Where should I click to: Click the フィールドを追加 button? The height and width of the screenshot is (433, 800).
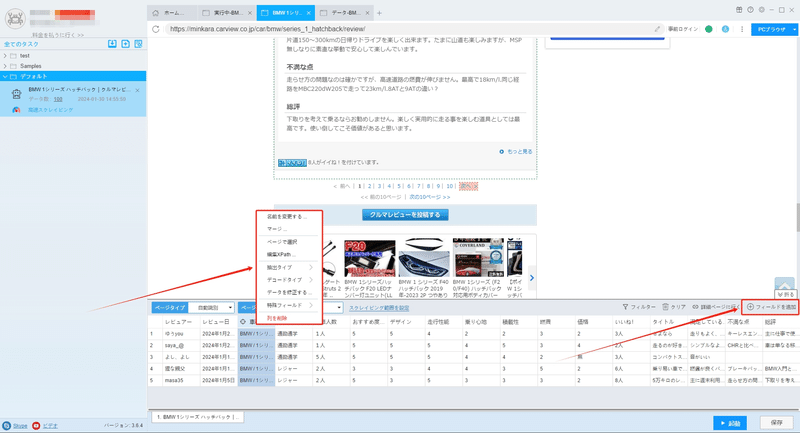tap(770, 307)
